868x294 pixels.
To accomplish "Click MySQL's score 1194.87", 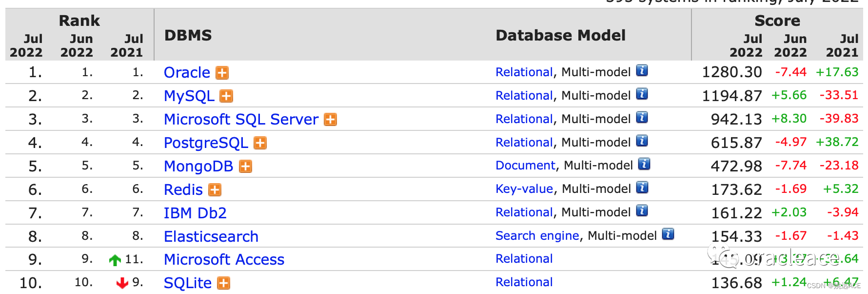I will (732, 96).
